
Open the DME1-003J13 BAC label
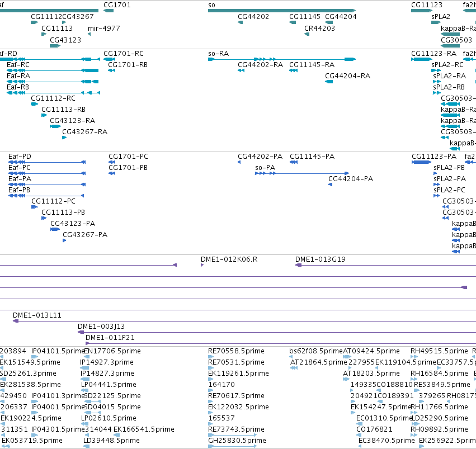click(101, 327)
